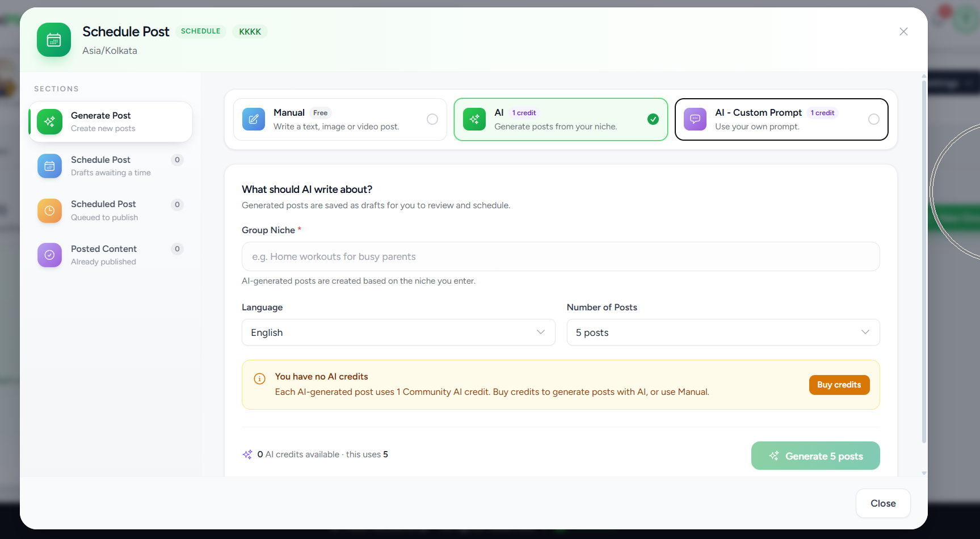Click the purple Posted Content checkmark icon
Image resolution: width=980 pixels, height=539 pixels.
click(x=49, y=255)
